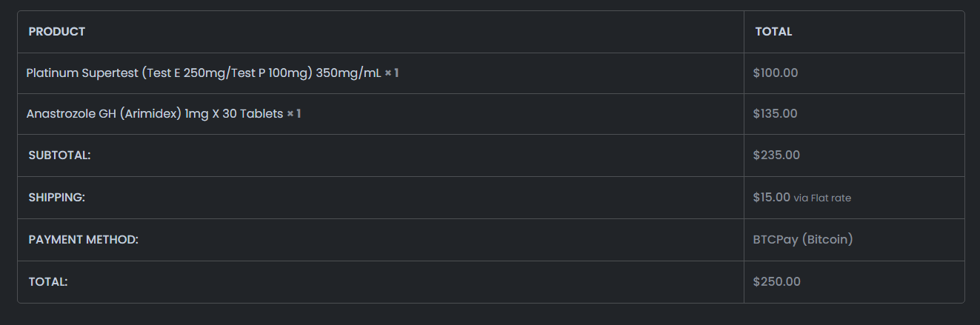Click the $100.00 line price

pos(775,73)
